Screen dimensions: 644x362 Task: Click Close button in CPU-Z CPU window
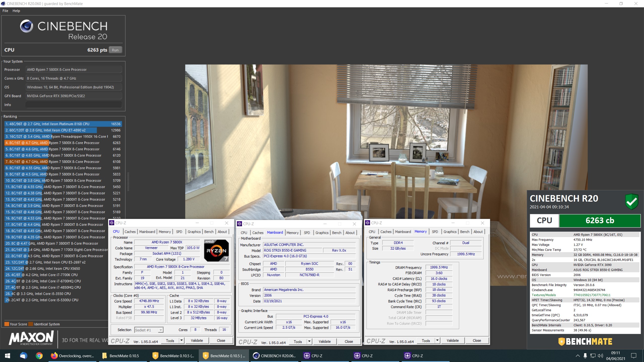coord(221,340)
